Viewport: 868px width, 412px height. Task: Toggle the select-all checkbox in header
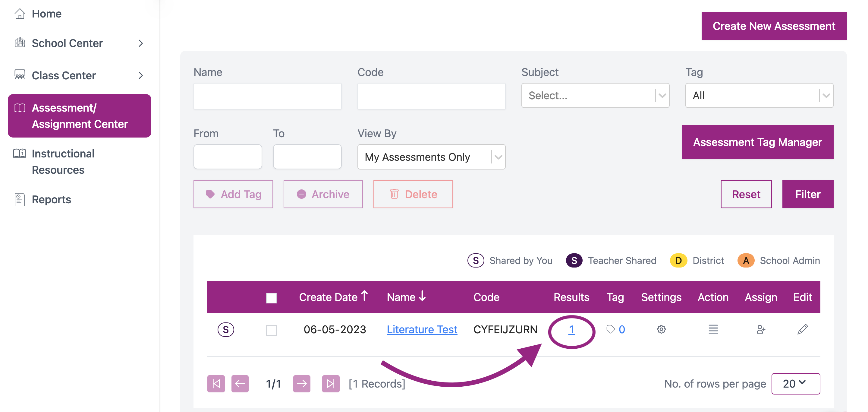(271, 298)
